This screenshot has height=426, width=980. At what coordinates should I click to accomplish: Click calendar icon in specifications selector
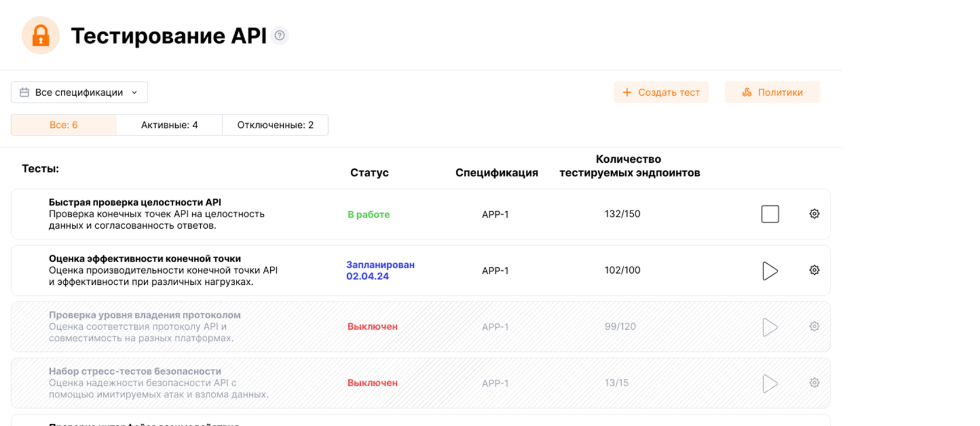(x=25, y=92)
